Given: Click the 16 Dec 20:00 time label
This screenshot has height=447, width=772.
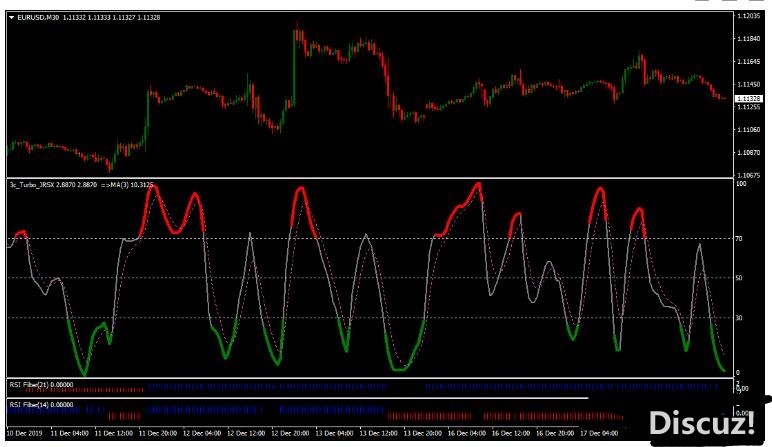Looking at the screenshot, I should pos(555,434).
